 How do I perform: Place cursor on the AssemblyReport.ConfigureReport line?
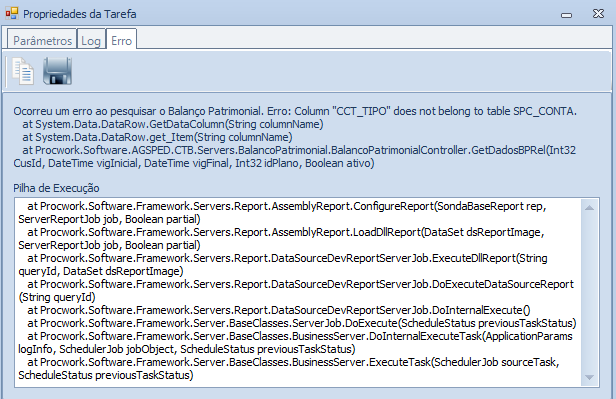[282, 212]
